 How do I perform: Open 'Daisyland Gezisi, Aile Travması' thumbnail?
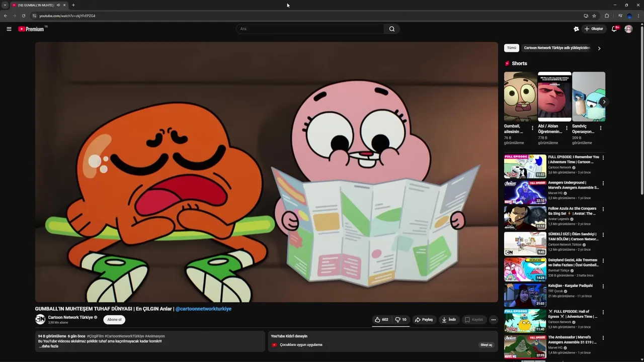point(525,269)
